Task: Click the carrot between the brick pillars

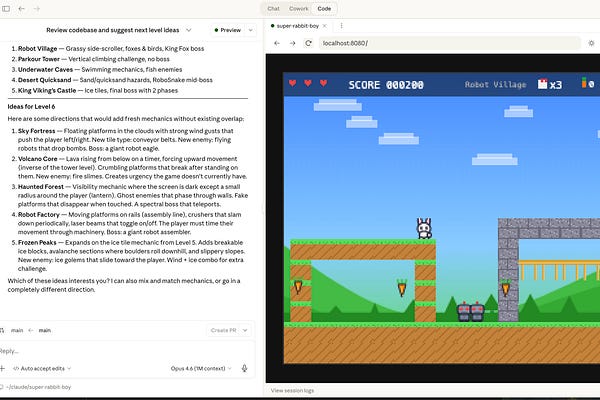Action: [401, 288]
